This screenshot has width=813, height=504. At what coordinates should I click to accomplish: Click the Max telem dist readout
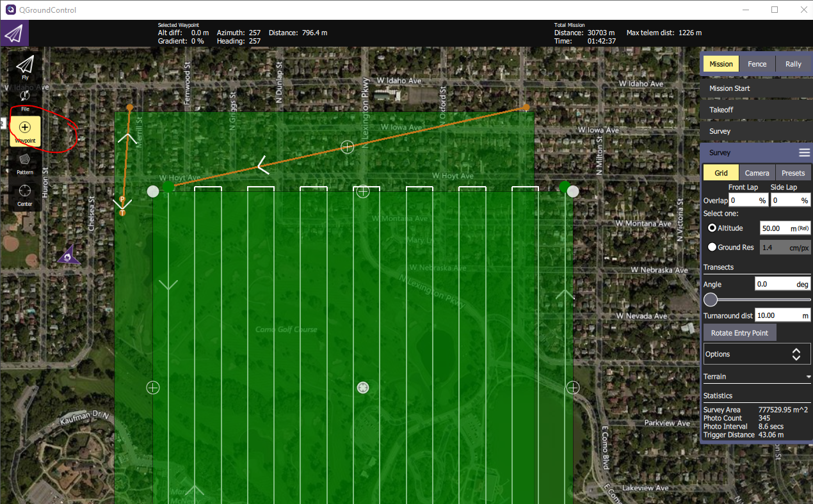pos(664,33)
